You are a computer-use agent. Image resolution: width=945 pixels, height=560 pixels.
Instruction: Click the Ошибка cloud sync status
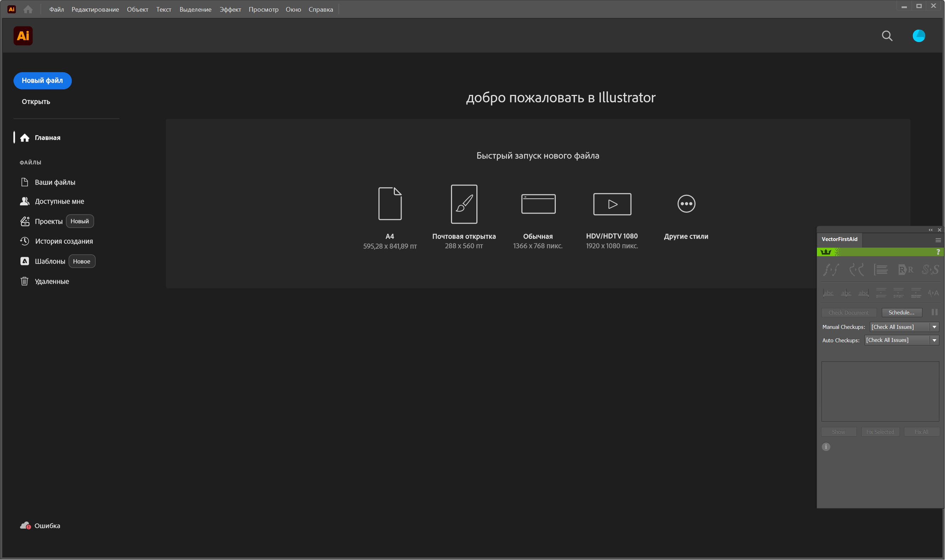pos(40,526)
